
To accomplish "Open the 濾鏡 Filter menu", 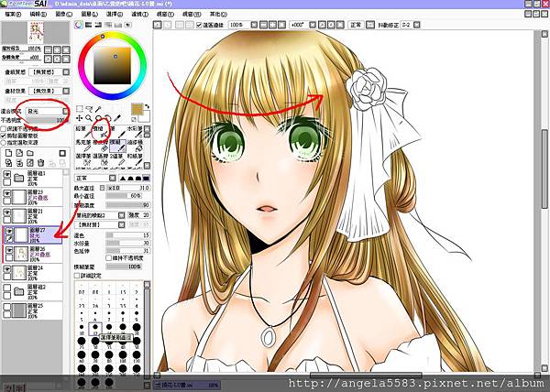I will tap(139, 14).
